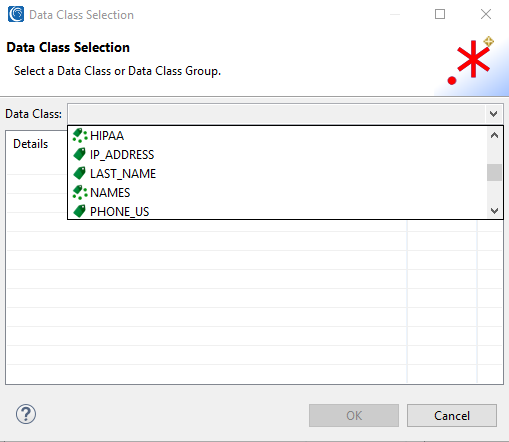The image size is (509, 442).
Task: Open help via the question mark icon
Action: (x=26, y=414)
